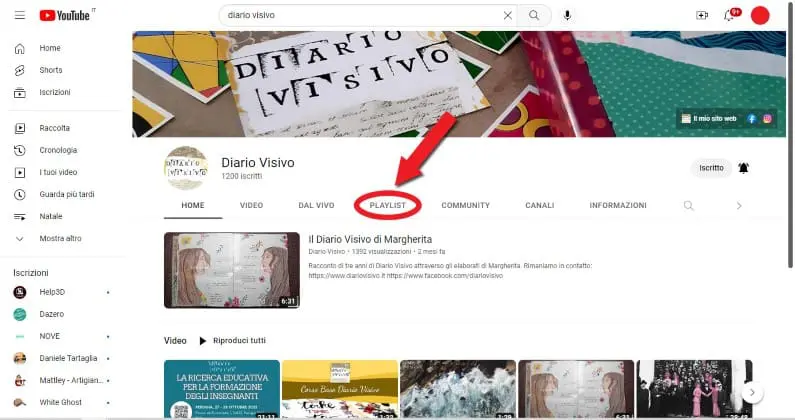Open black-and-white group photo video thumbnail
Image resolution: width=795 pixels, height=420 pixels.
[694, 389]
